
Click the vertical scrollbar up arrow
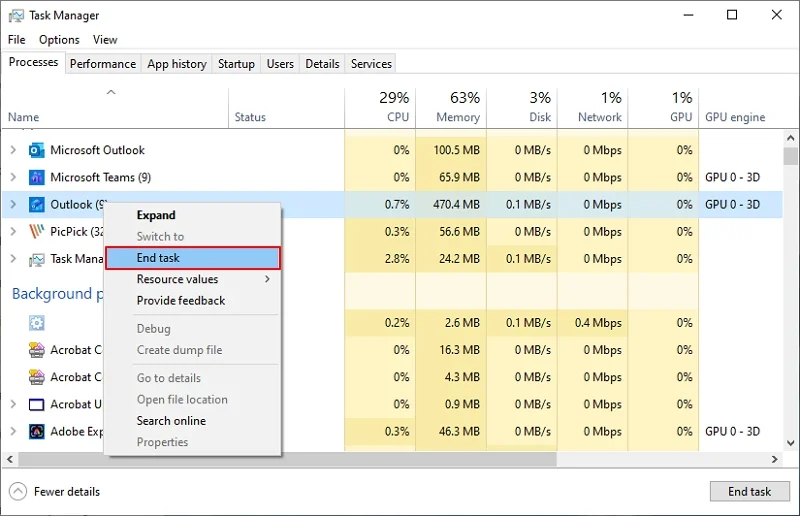pyautogui.click(x=791, y=138)
